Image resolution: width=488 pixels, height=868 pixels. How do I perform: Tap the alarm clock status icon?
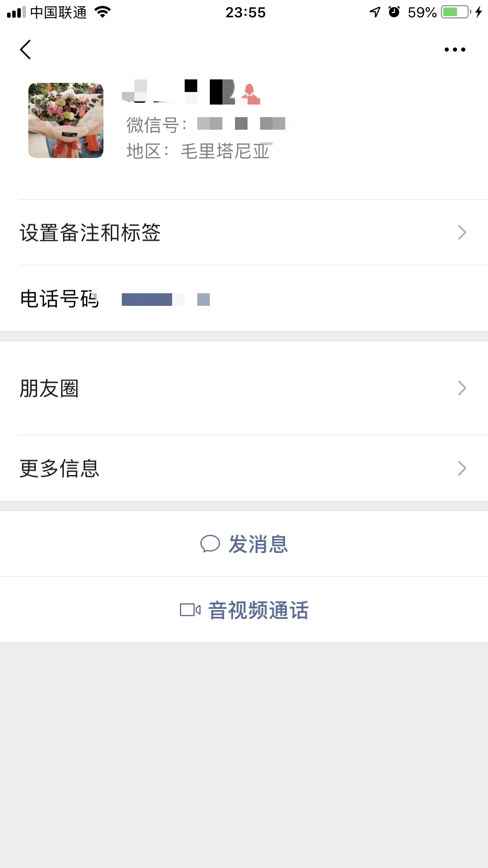tap(394, 12)
